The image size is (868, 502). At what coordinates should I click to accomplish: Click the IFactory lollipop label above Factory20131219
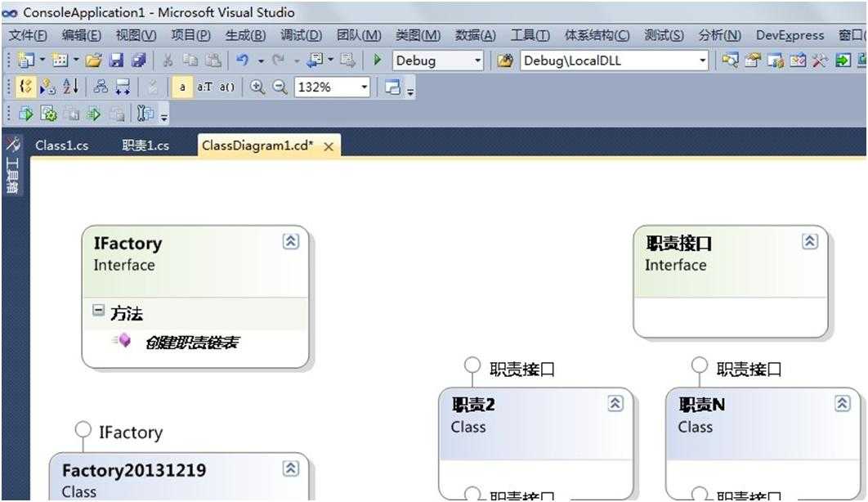(131, 433)
